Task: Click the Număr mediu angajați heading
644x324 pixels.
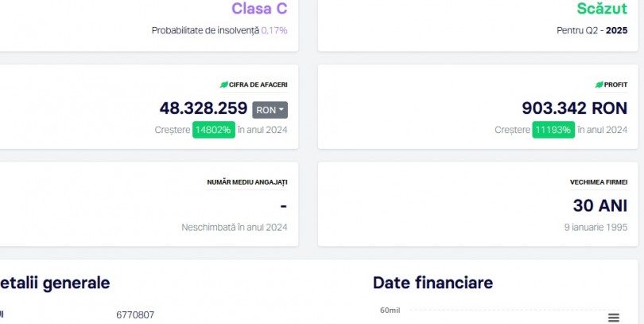Action: point(247,182)
